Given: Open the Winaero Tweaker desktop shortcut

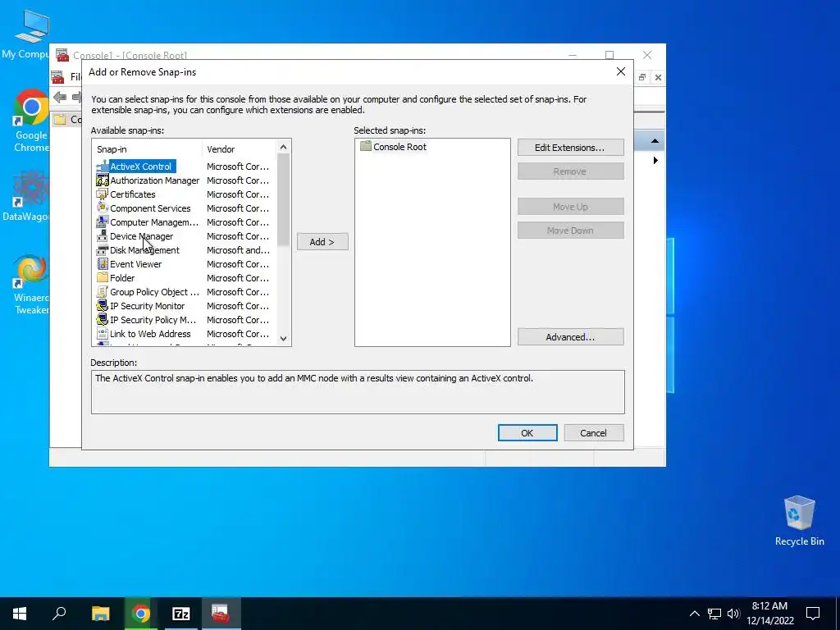Looking at the screenshot, I should point(30,285).
